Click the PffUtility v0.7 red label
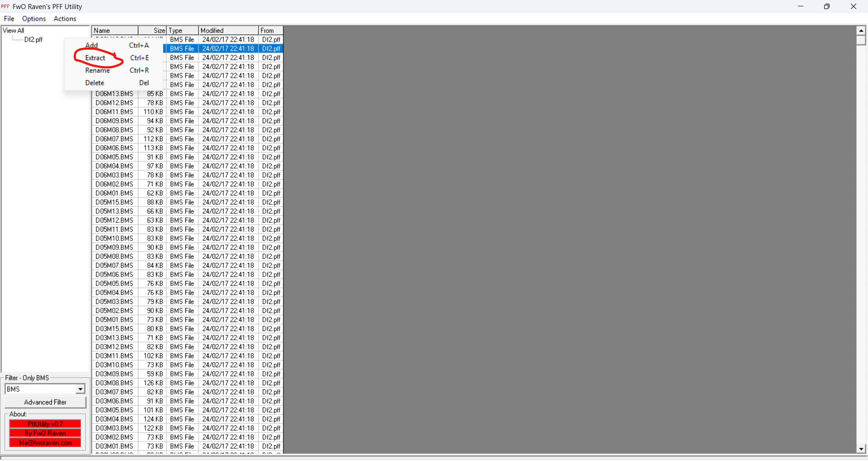This screenshot has width=868, height=461. tap(45, 424)
